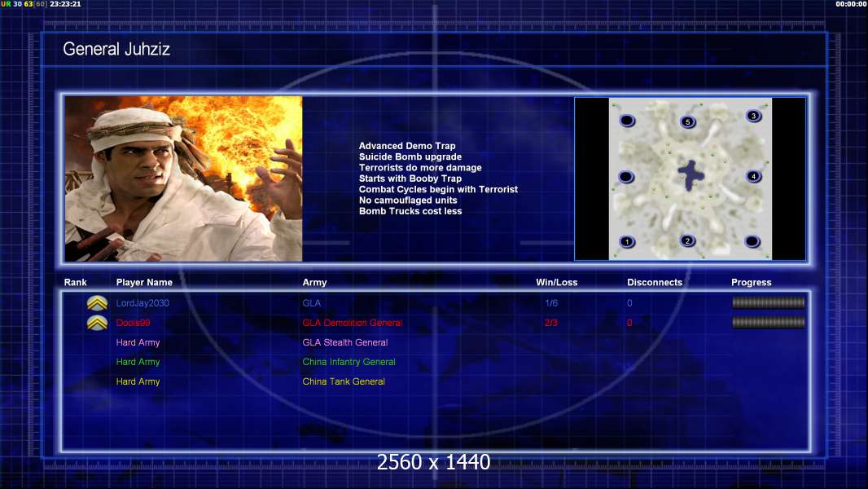Viewport: 868px width, 489px height.
Task: Click LordJay2030's loading progress bar
Action: tap(768, 302)
